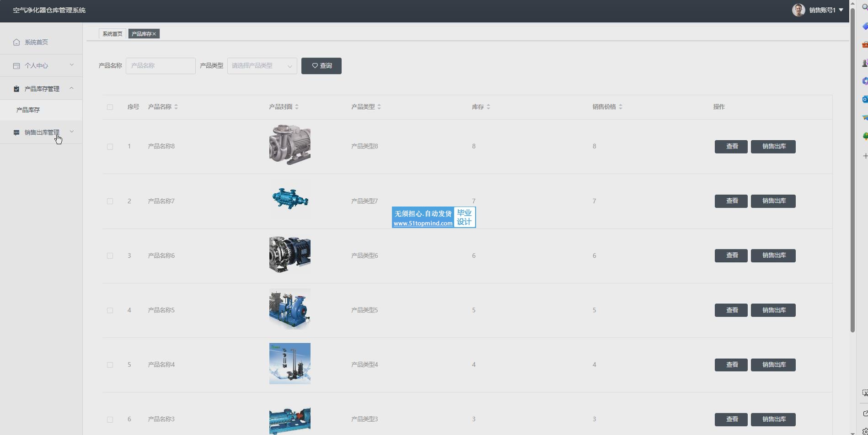868x435 pixels.
Task: Click 销售出库 for 产品名称7
Action: click(x=773, y=201)
